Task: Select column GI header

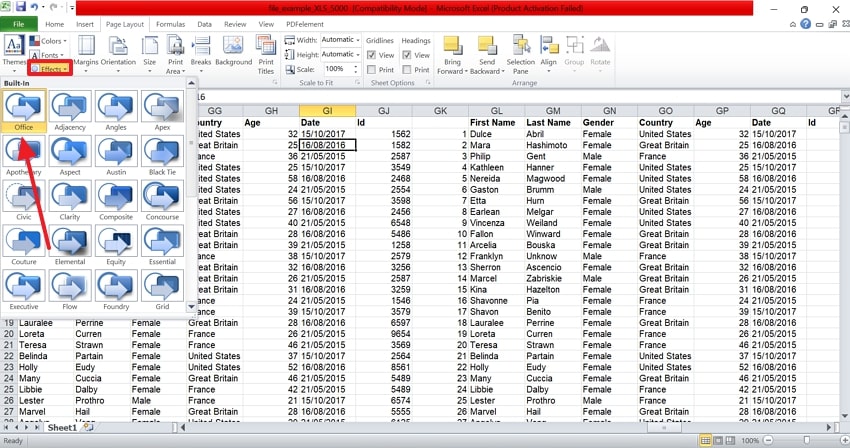Action: pos(327,111)
